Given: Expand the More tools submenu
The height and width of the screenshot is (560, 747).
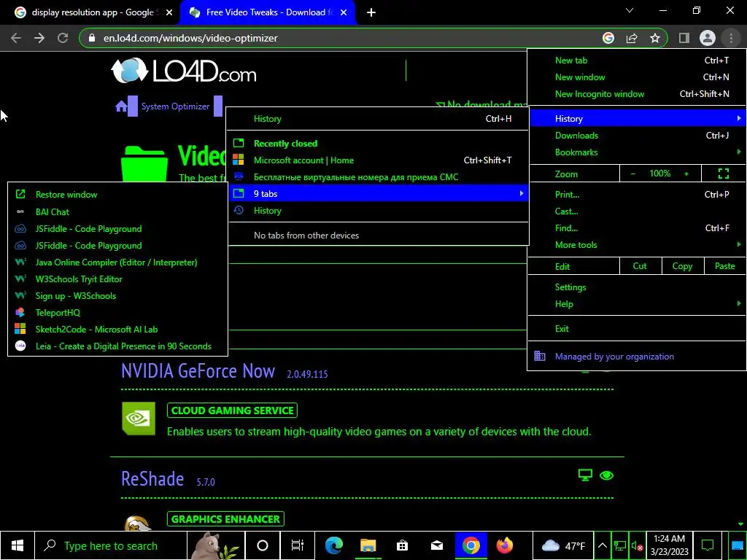Looking at the screenshot, I should pyautogui.click(x=637, y=245).
